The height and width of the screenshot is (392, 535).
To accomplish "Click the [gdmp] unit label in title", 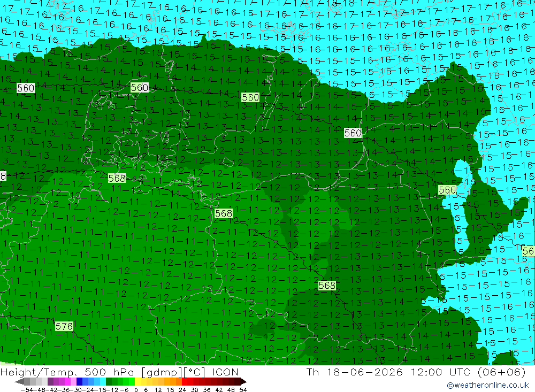I will tap(160, 372).
